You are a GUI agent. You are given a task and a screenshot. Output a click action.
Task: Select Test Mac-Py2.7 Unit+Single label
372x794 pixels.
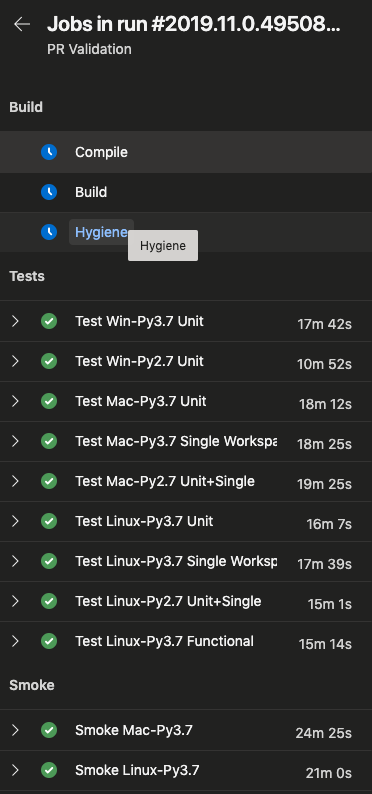(164, 481)
